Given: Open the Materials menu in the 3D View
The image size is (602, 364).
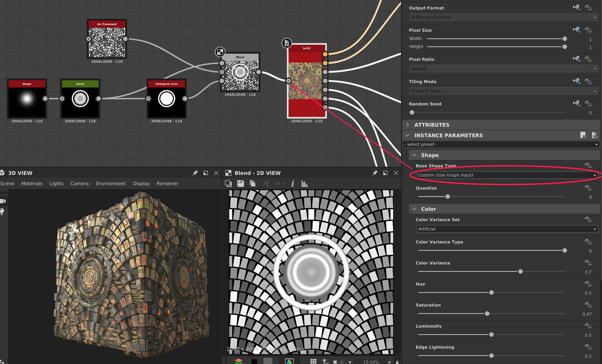Looking at the screenshot, I should coord(32,183).
